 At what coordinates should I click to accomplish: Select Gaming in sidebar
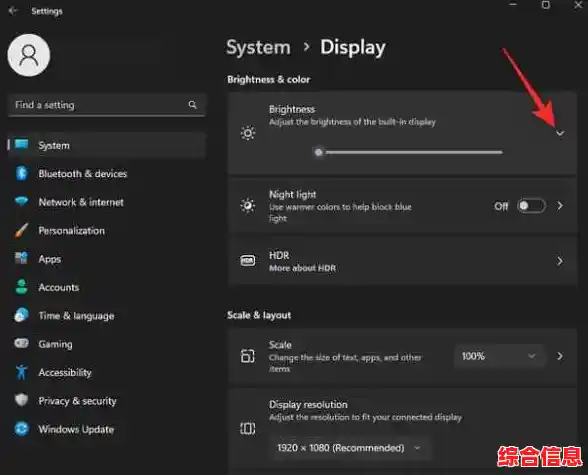107,344
